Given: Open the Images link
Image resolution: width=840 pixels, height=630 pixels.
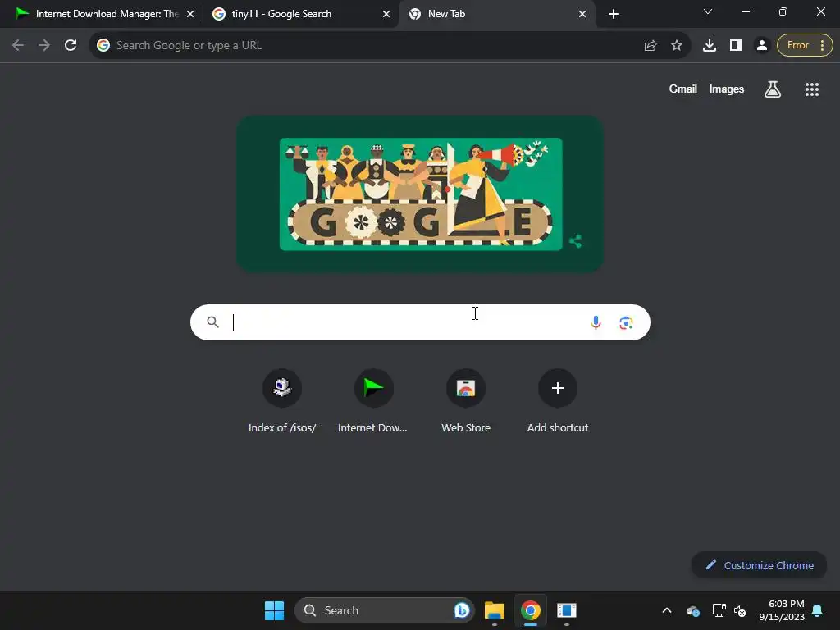Looking at the screenshot, I should pyautogui.click(x=727, y=89).
